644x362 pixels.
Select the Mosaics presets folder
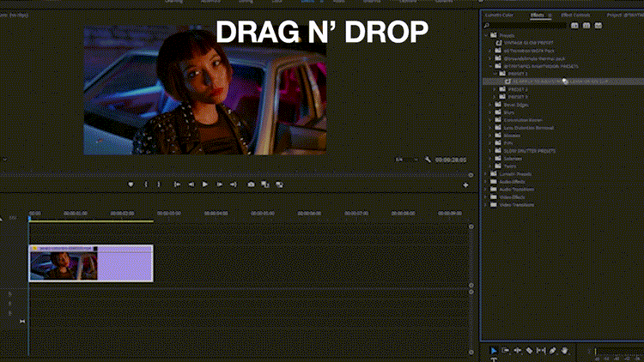click(x=512, y=136)
